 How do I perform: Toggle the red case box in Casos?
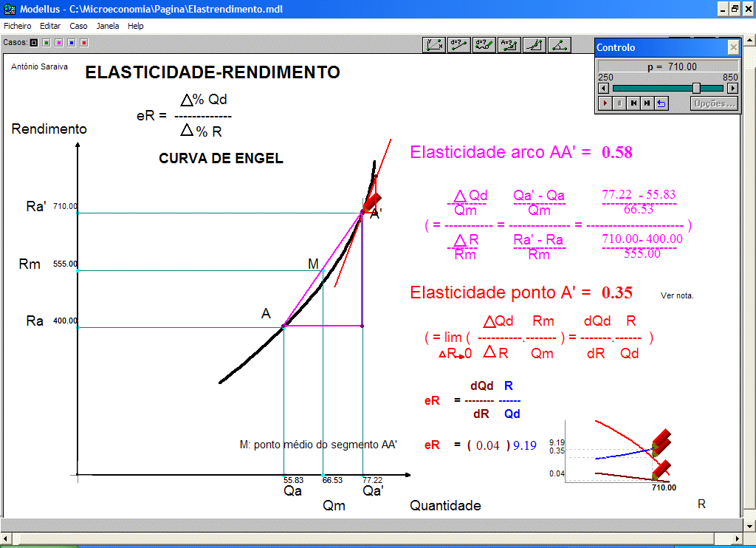point(84,43)
